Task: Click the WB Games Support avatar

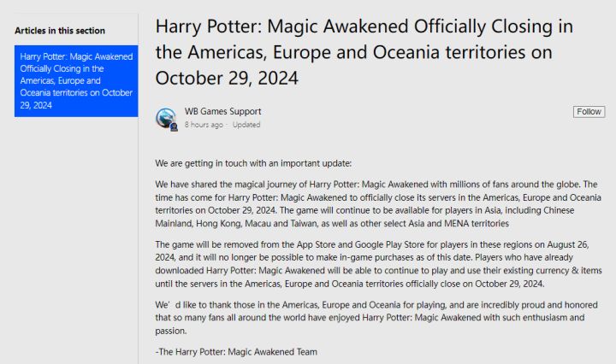Action: tap(164, 117)
